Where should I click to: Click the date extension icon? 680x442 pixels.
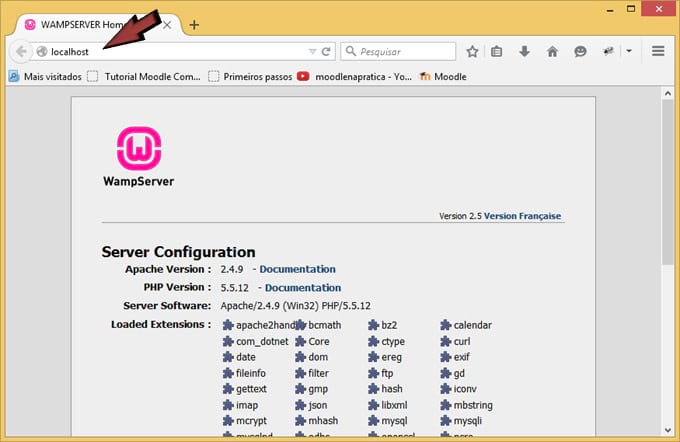click(228, 357)
